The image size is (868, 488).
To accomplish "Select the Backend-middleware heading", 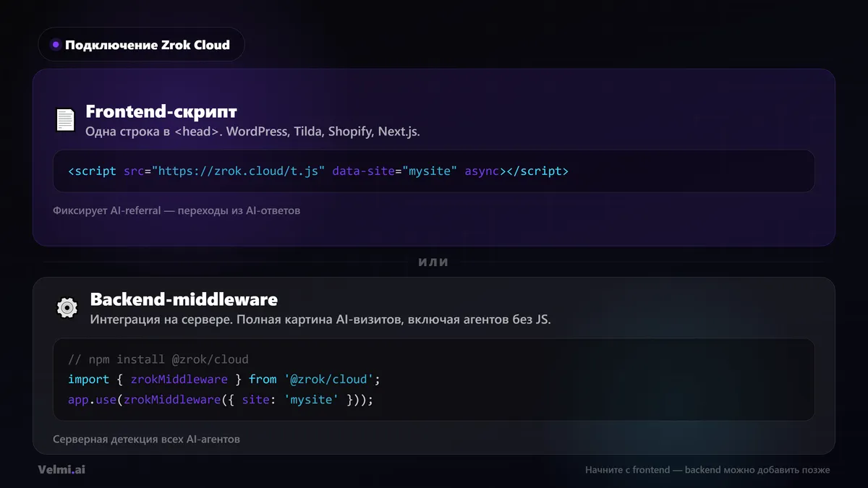I will coord(184,299).
